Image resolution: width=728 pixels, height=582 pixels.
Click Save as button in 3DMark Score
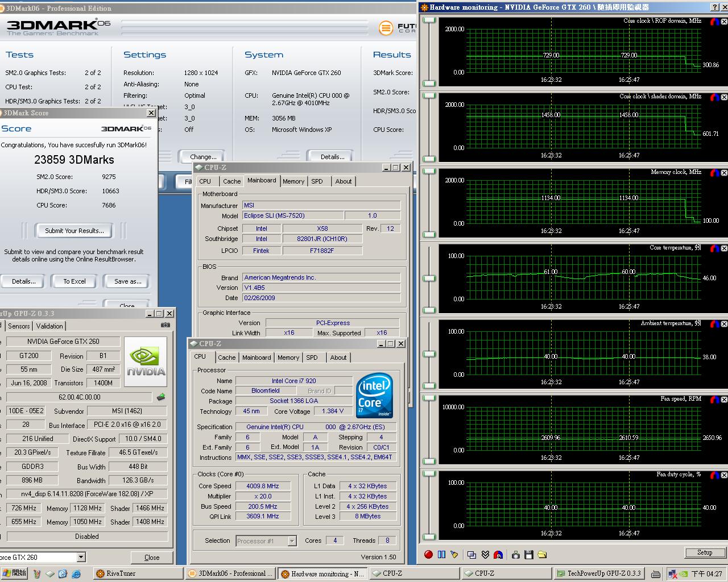click(x=128, y=281)
